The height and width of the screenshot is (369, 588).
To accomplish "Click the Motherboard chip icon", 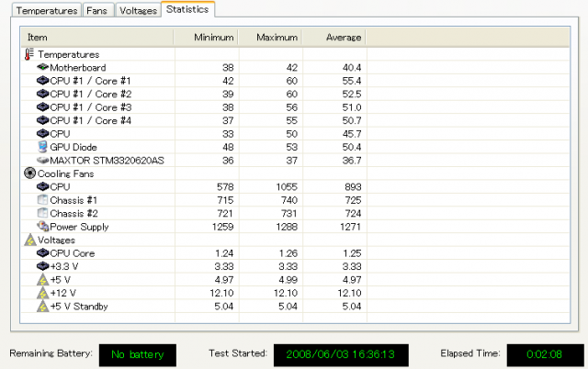I will point(43,67).
